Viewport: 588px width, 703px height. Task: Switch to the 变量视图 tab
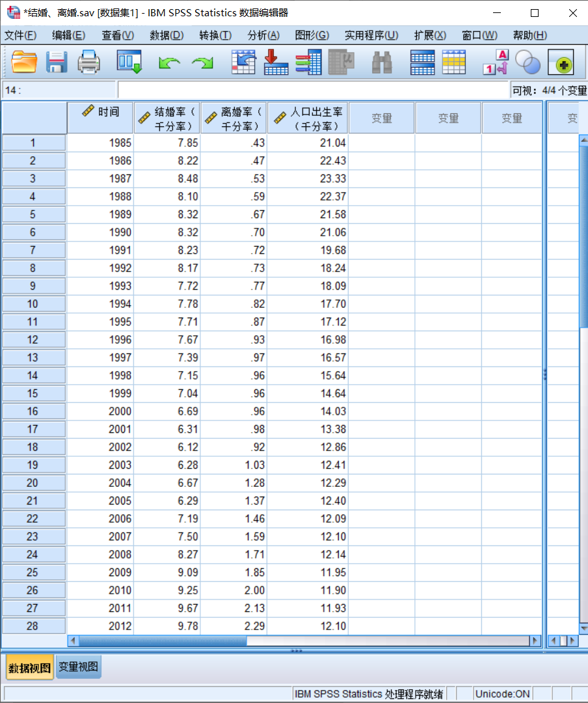(x=79, y=667)
